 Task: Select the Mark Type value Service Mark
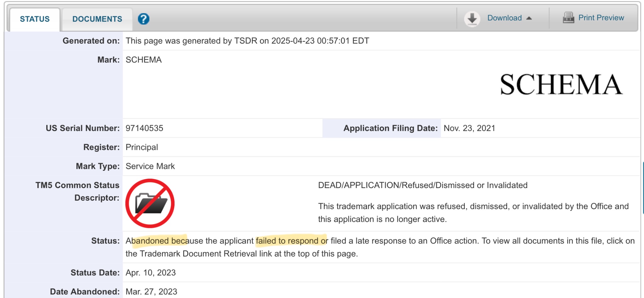[150, 166]
